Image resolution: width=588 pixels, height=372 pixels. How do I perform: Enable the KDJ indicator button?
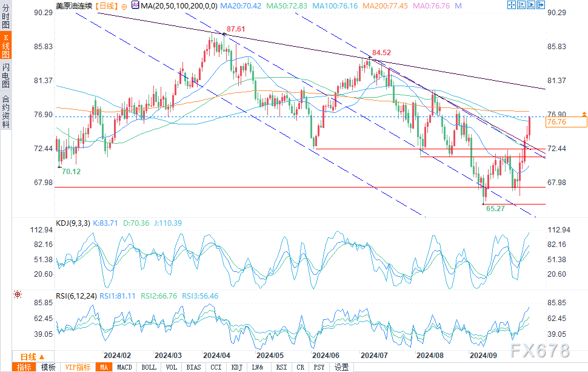click(237, 367)
